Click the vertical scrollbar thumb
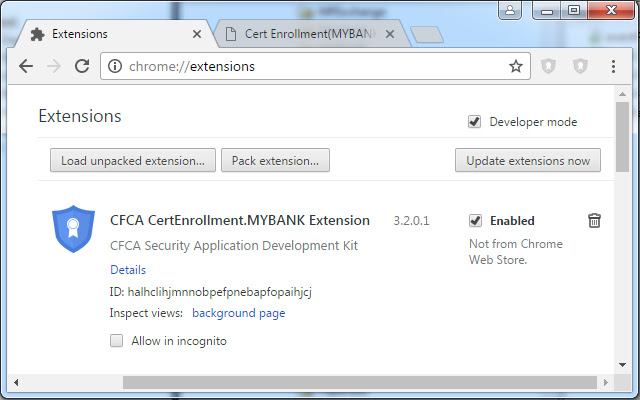 click(622, 137)
